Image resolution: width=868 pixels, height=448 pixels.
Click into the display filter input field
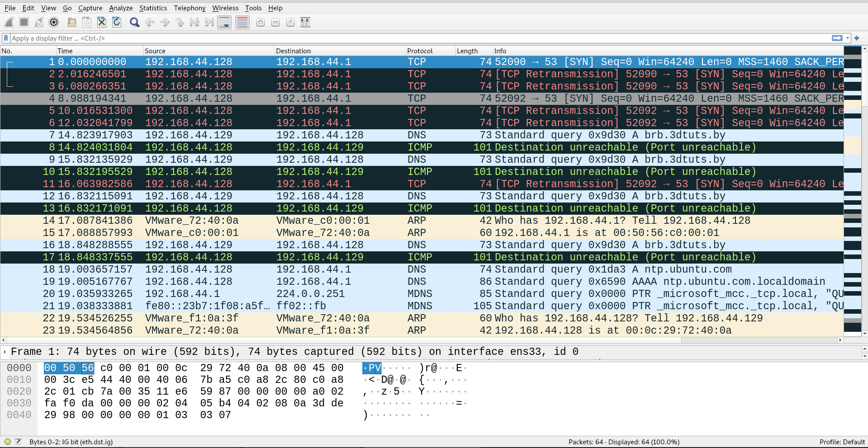tap(407, 38)
